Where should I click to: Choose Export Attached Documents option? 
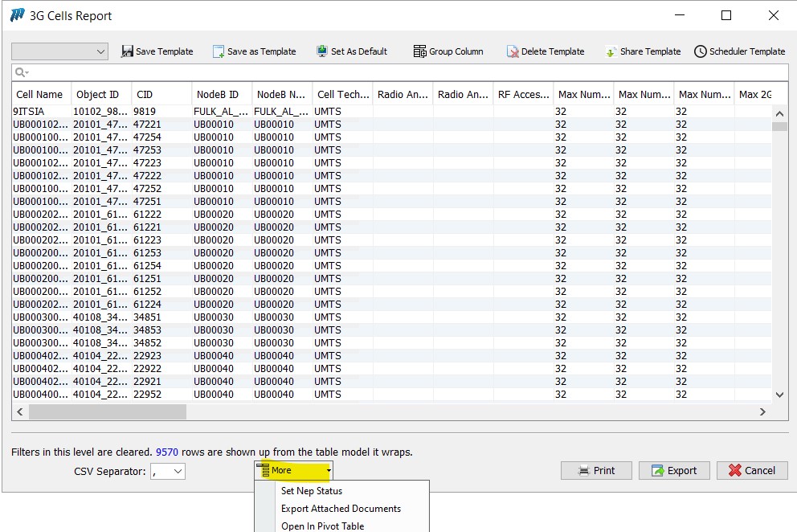click(x=341, y=509)
